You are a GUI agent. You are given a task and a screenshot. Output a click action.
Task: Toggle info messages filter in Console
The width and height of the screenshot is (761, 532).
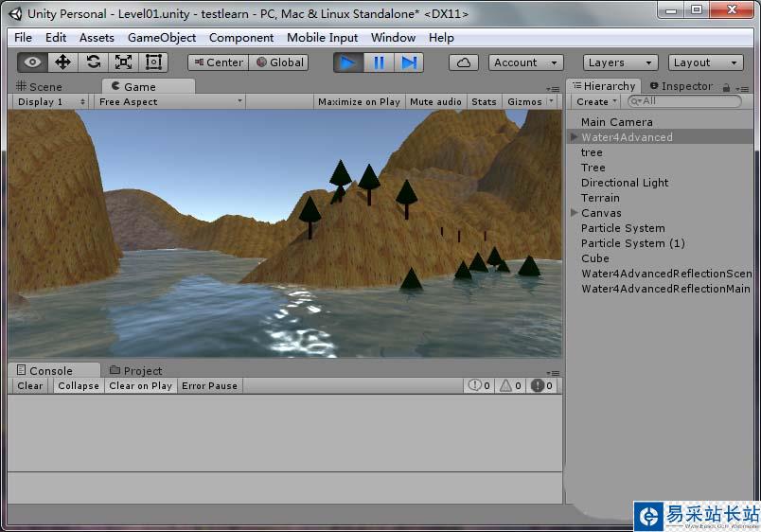click(479, 385)
